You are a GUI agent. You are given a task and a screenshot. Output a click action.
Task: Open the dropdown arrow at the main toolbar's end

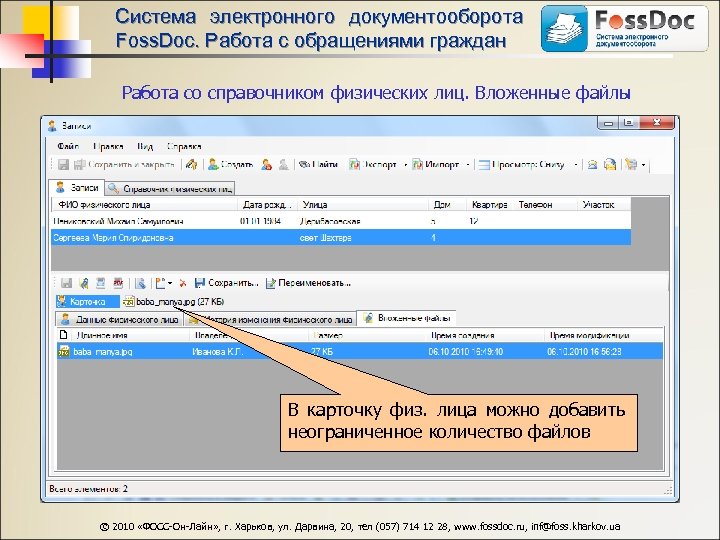pos(643,165)
